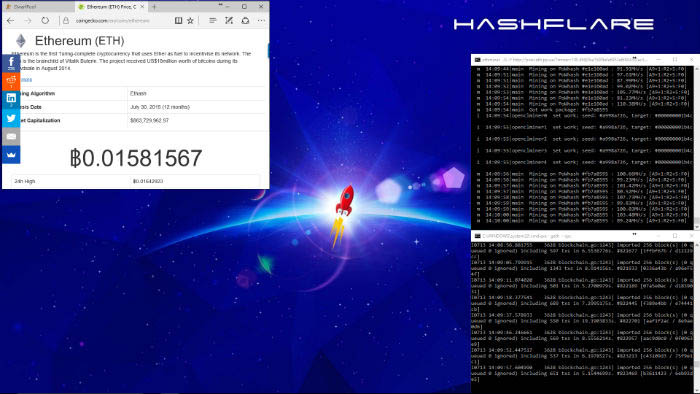Image resolution: width=700 pixels, height=394 pixels.
Task: Click the 24h High price value
Action: pyautogui.click(x=148, y=181)
